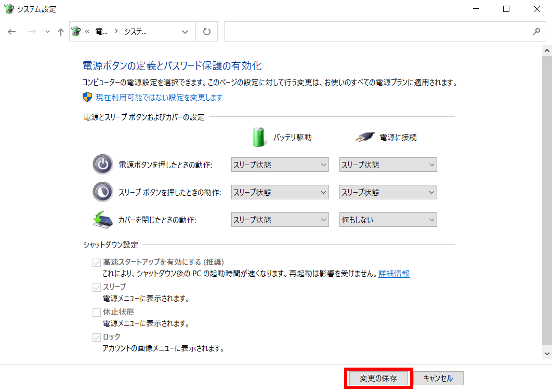Click the power options icon in the address bar
The image size is (552, 392).
tap(76, 31)
